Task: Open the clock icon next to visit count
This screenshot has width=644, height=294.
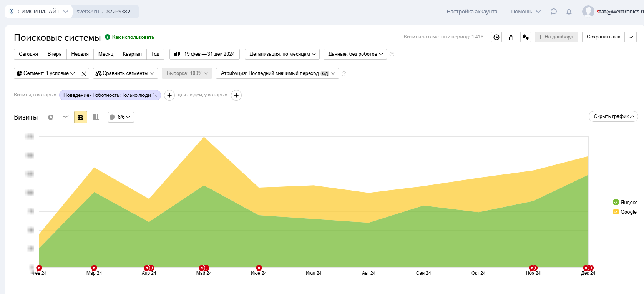Action: point(496,37)
